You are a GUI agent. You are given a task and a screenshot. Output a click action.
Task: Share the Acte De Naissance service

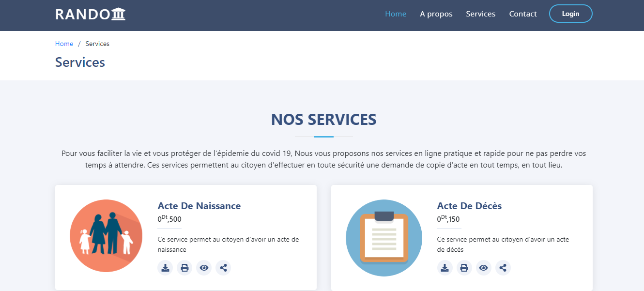click(x=223, y=267)
